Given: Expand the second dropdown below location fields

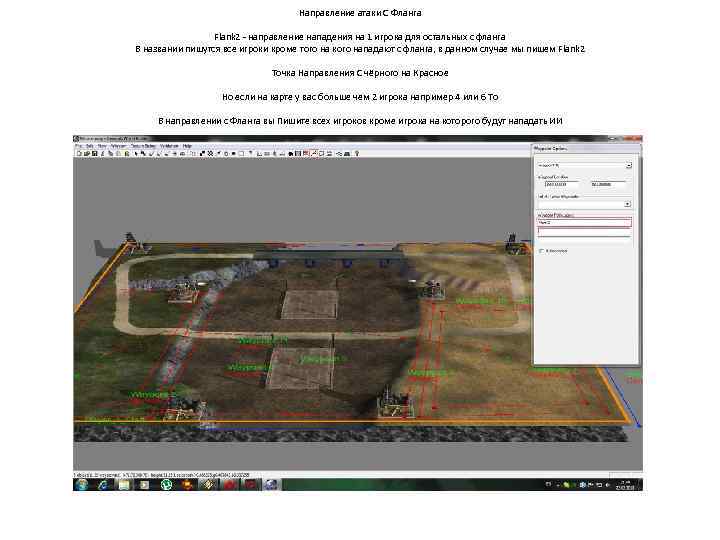Looking at the screenshot, I should coord(628,204).
